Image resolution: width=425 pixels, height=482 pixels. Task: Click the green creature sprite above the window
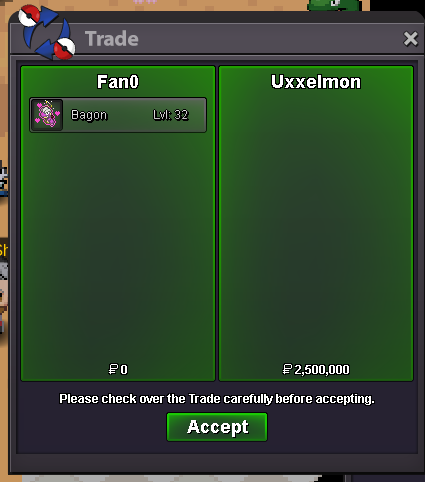pyautogui.click(x=334, y=5)
